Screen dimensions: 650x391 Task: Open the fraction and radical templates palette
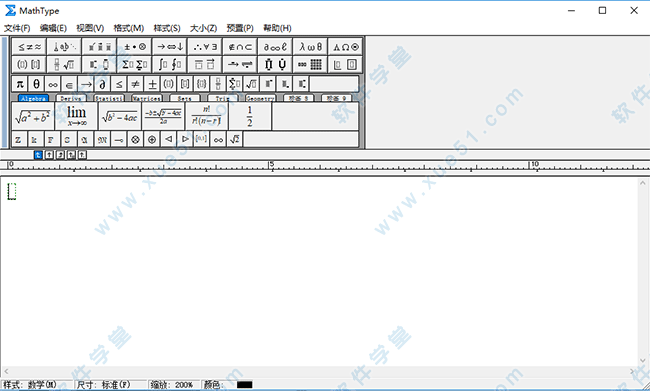tap(64, 64)
